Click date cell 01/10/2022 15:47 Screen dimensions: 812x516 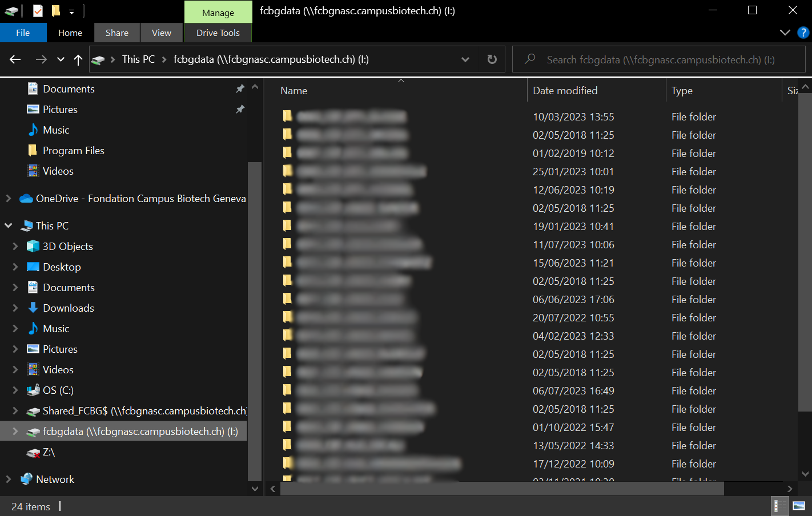pyautogui.click(x=573, y=428)
